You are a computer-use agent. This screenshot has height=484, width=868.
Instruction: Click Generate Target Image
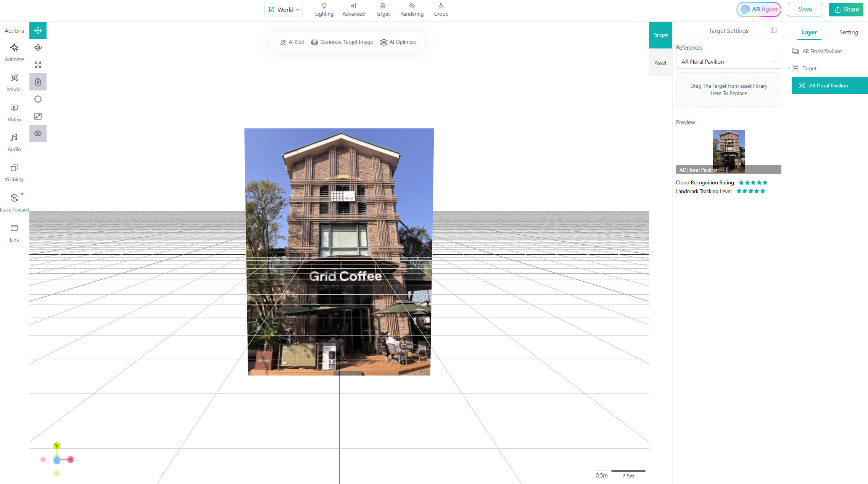pyautogui.click(x=342, y=42)
